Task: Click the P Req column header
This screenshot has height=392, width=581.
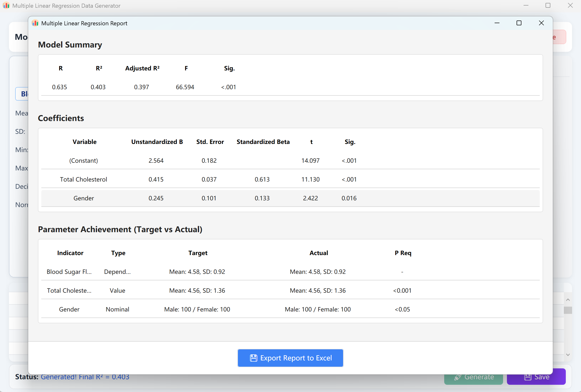Action: click(x=403, y=253)
